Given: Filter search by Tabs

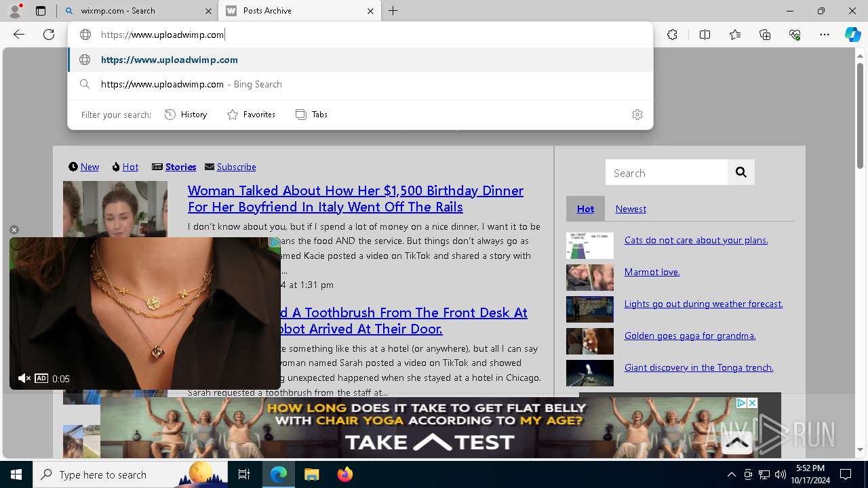Looking at the screenshot, I should click(x=311, y=115).
